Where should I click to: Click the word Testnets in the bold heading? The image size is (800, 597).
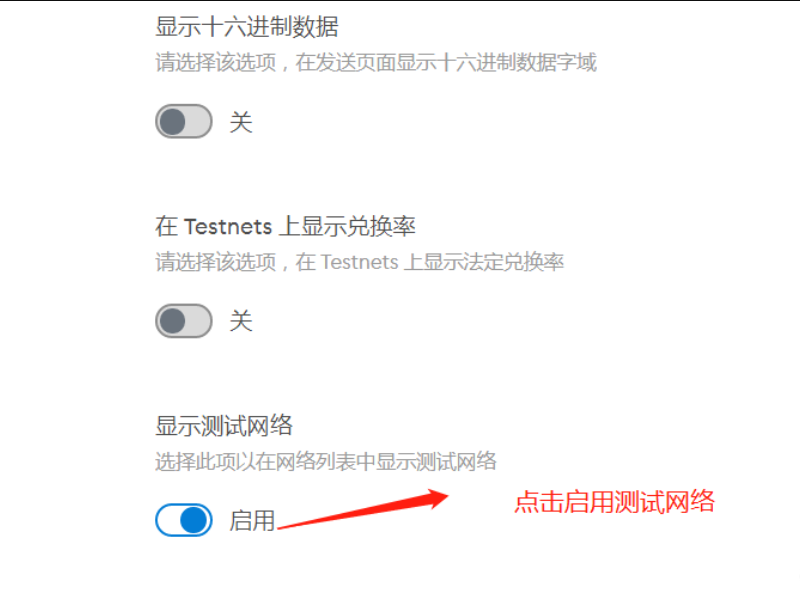228,227
